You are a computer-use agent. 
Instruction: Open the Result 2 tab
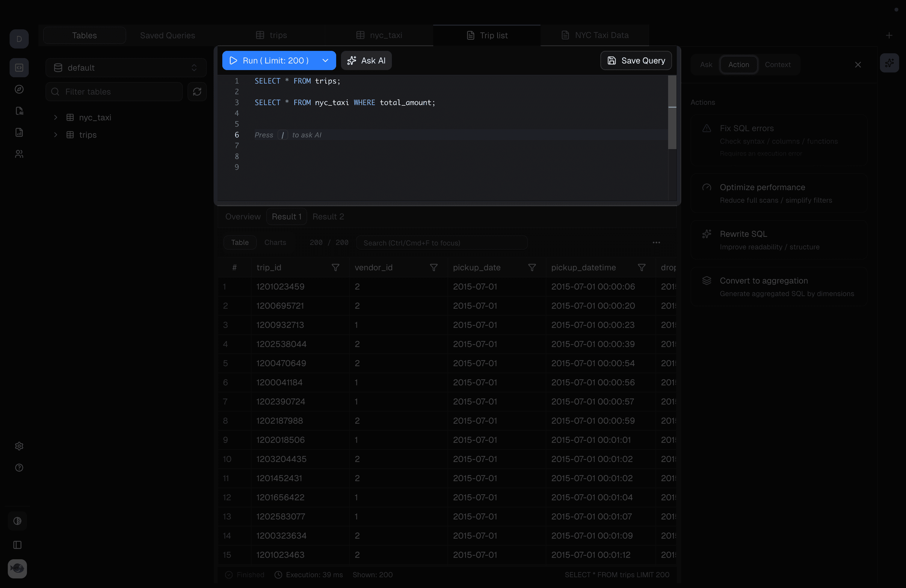pos(328,216)
